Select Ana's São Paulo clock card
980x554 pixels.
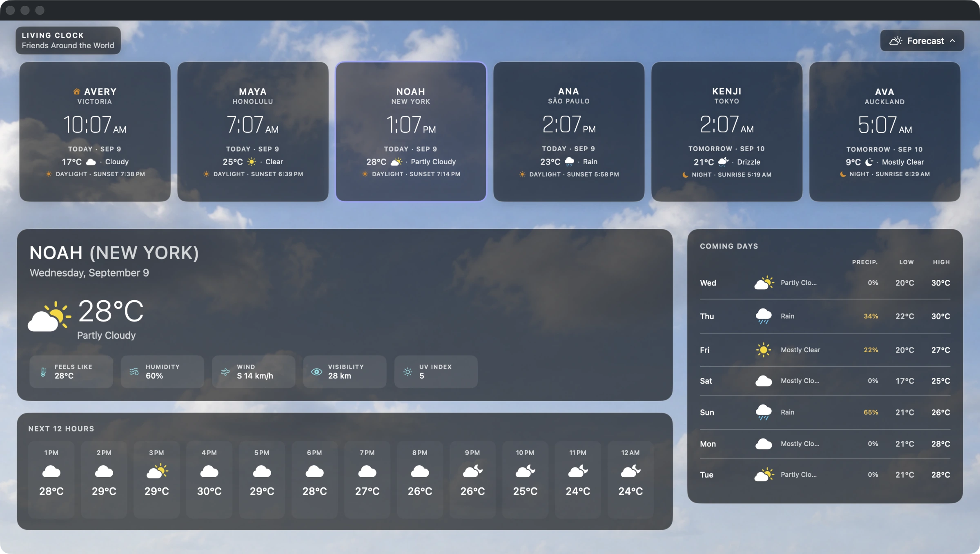click(569, 132)
